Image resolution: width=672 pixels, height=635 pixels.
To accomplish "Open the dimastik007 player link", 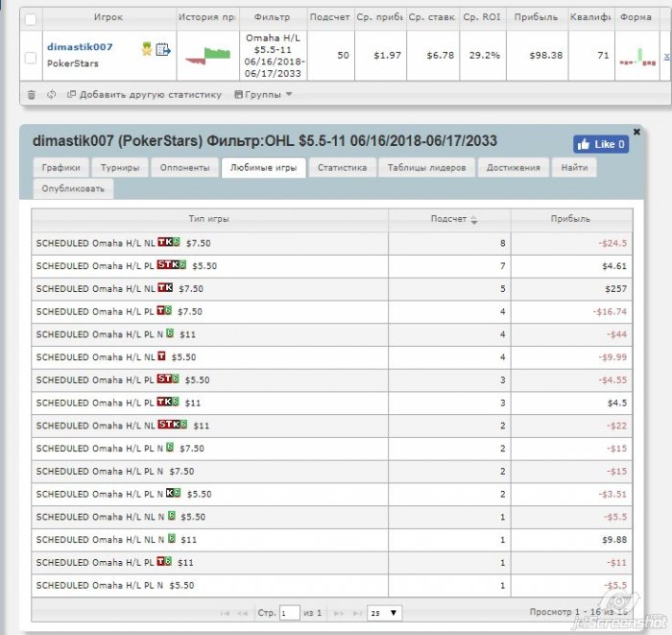I will (80, 47).
